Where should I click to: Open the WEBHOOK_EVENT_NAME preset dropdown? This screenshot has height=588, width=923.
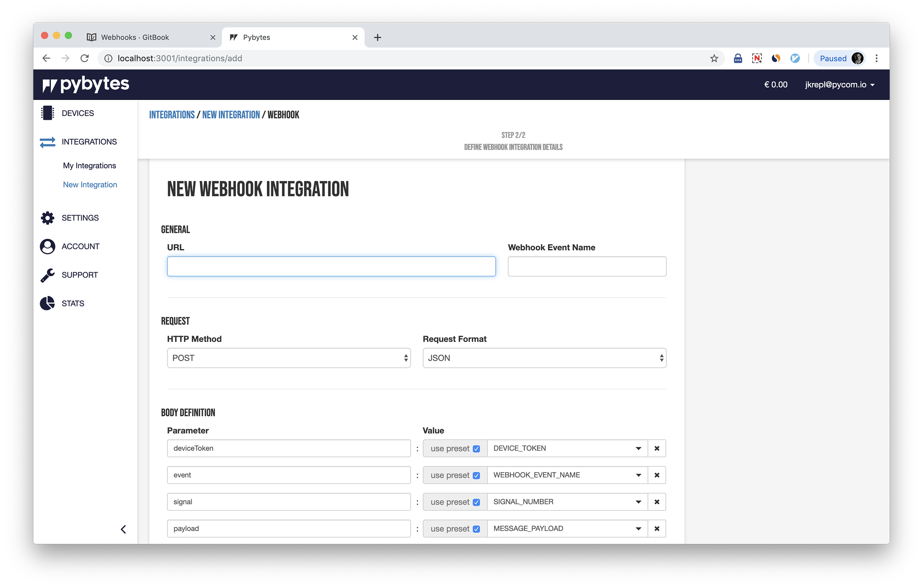(x=567, y=475)
